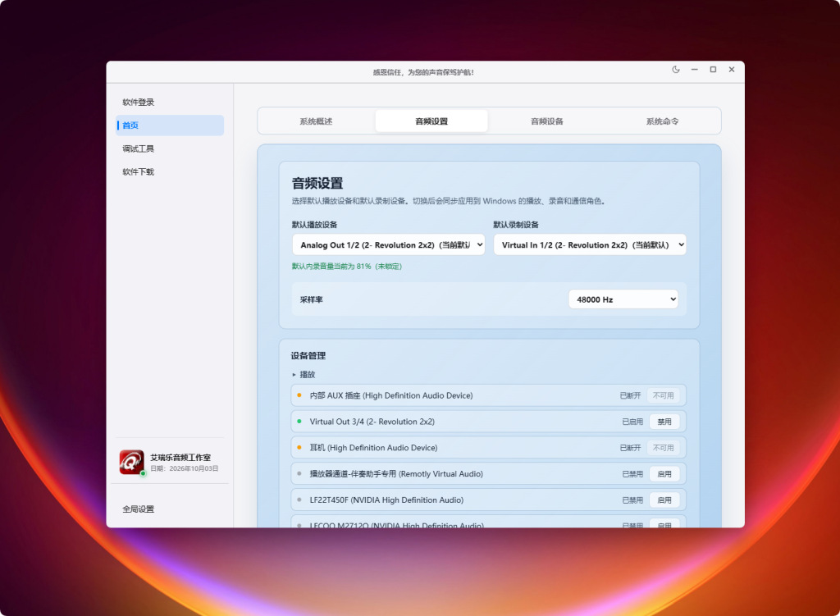Click the gray status dot of 播放器通道
Screen dimensions: 840x616
299,473
